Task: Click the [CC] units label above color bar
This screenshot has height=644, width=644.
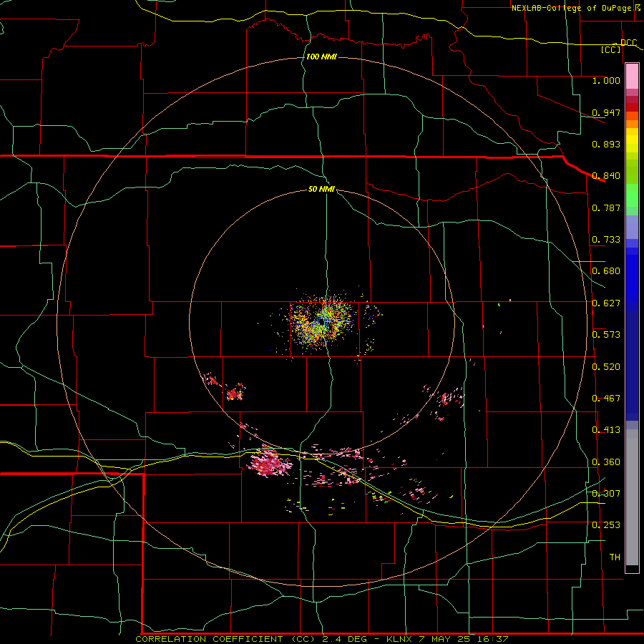Action: pos(611,49)
